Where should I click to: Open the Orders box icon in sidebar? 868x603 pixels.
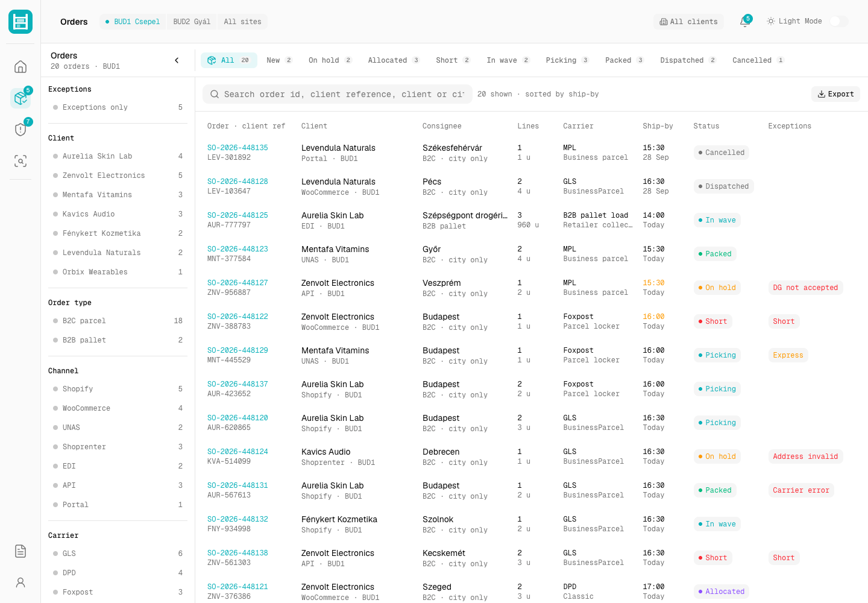click(20, 98)
